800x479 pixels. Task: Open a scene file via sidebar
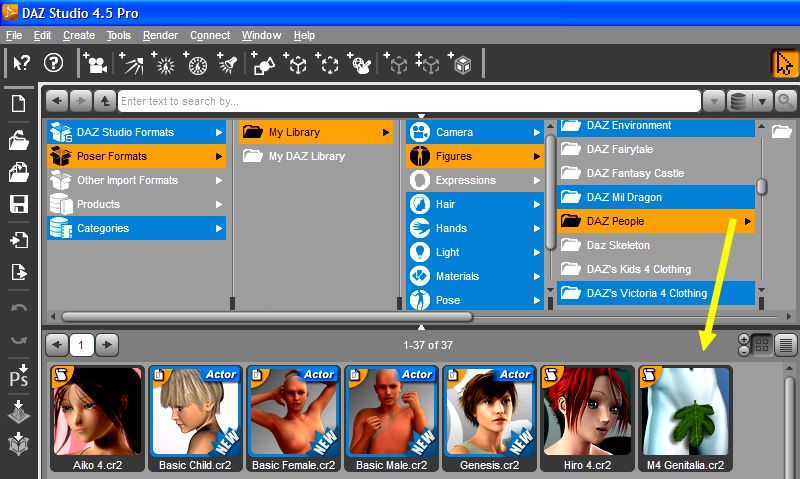[19, 140]
